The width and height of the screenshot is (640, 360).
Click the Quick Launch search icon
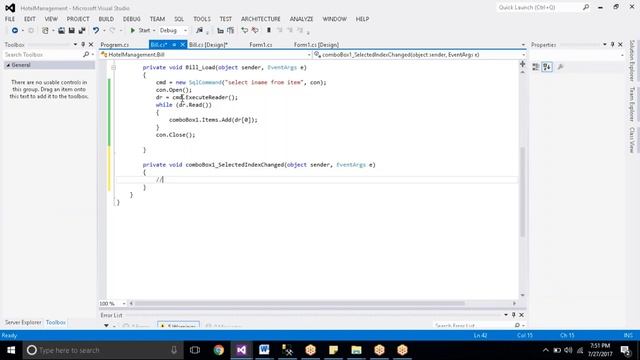pyautogui.click(x=586, y=7)
